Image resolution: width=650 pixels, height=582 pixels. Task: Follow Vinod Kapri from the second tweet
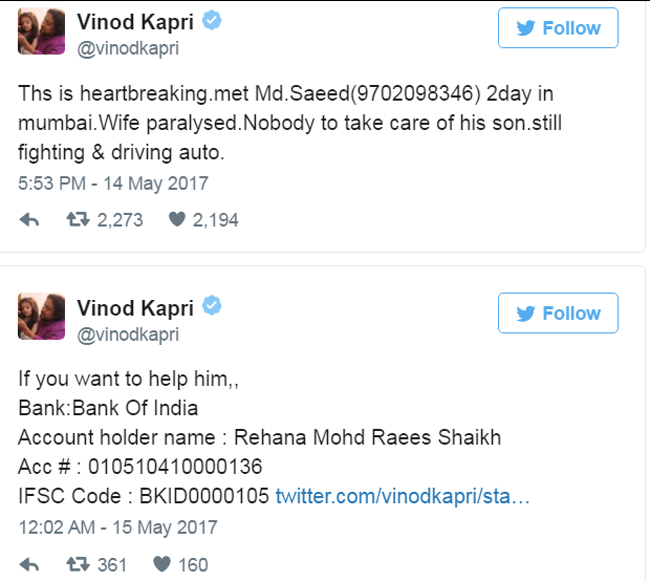pyautogui.click(x=558, y=313)
